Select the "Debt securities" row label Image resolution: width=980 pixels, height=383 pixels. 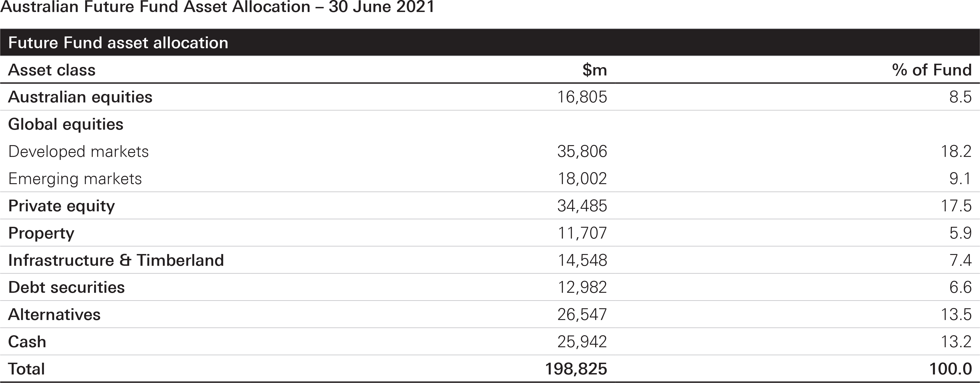[67, 287]
